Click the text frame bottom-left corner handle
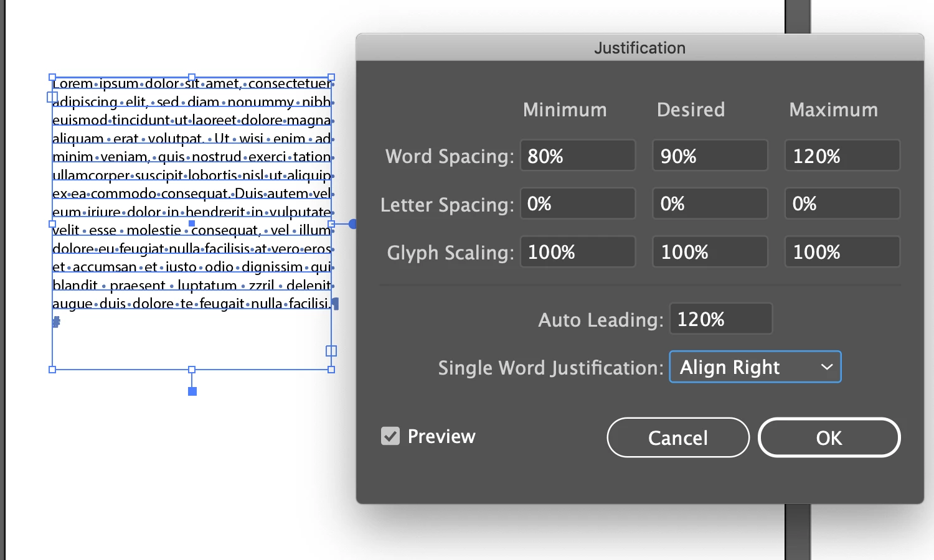The width and height of the screenshot is (934, 560). [x=52, y=370]
